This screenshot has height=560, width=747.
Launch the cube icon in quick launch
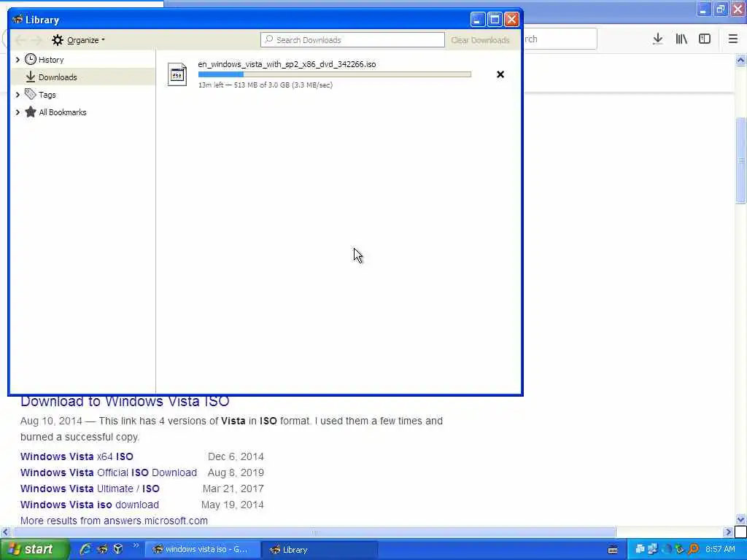tap(118, 549)
